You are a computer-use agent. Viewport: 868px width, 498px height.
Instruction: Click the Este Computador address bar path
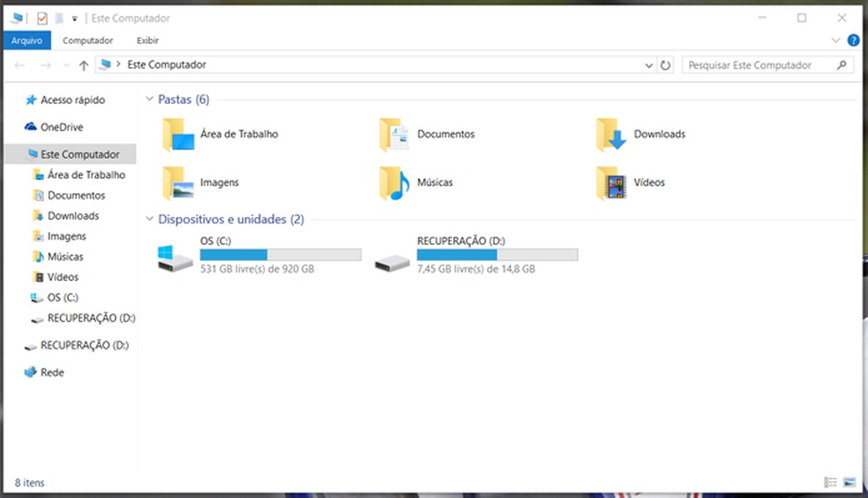[x=167, y=64]
